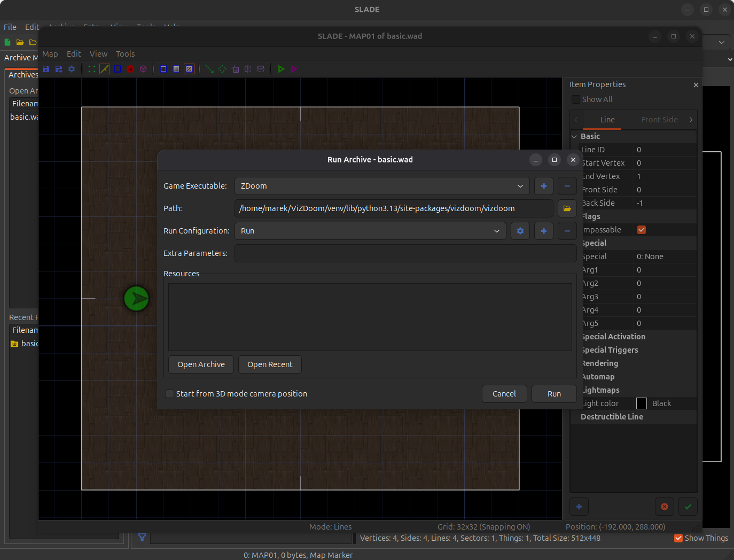
Task: Click the Save Map As toolbar icon
Action: 59,69
